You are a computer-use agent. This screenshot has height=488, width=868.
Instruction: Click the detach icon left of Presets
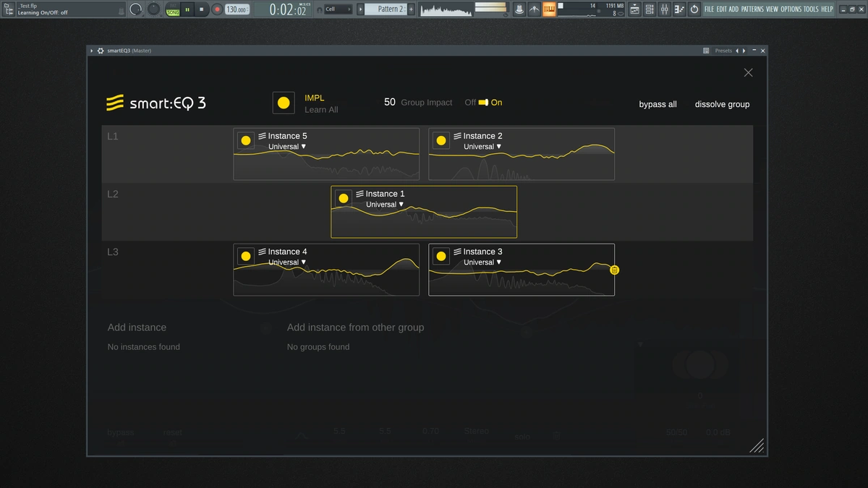pyautogui.click(x=706, y=51)
